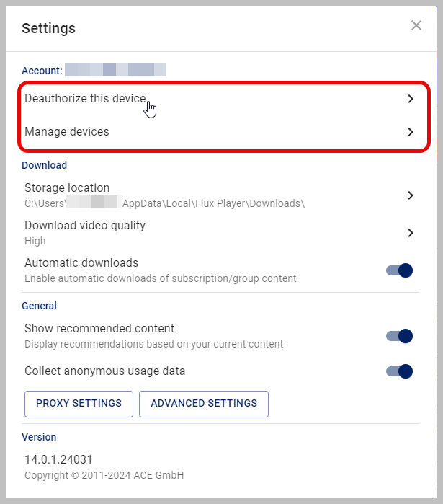Click the High quality value text
443x504 pixels.
(35, 241)
